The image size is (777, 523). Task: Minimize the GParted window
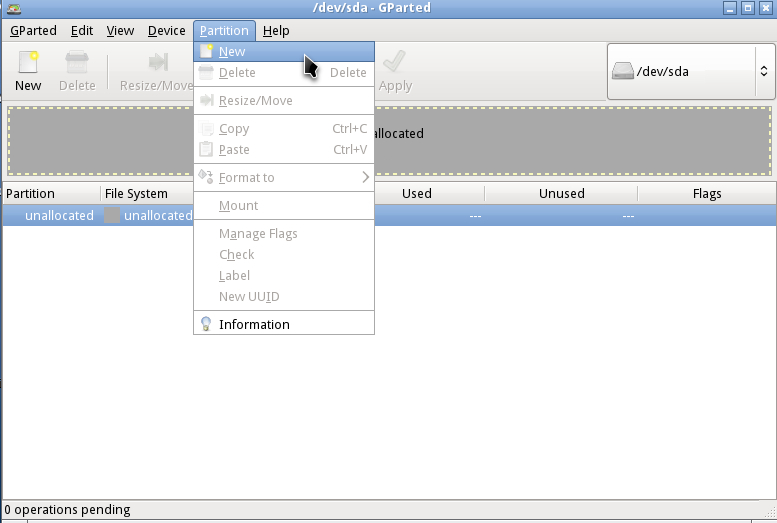(x=730, y=8)
